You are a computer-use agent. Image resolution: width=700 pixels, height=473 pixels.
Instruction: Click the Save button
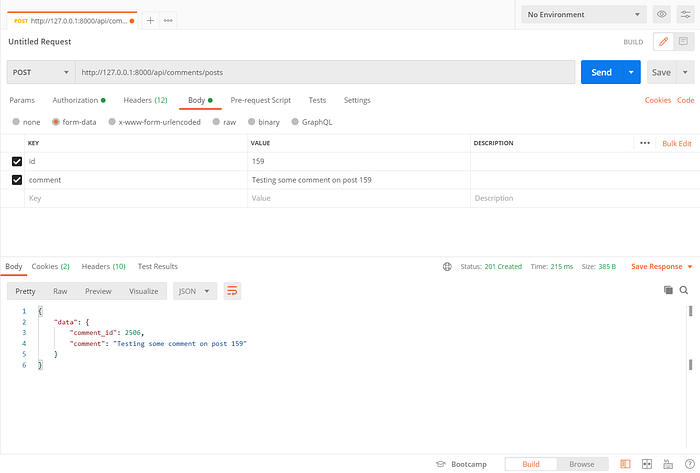point(661,72)
